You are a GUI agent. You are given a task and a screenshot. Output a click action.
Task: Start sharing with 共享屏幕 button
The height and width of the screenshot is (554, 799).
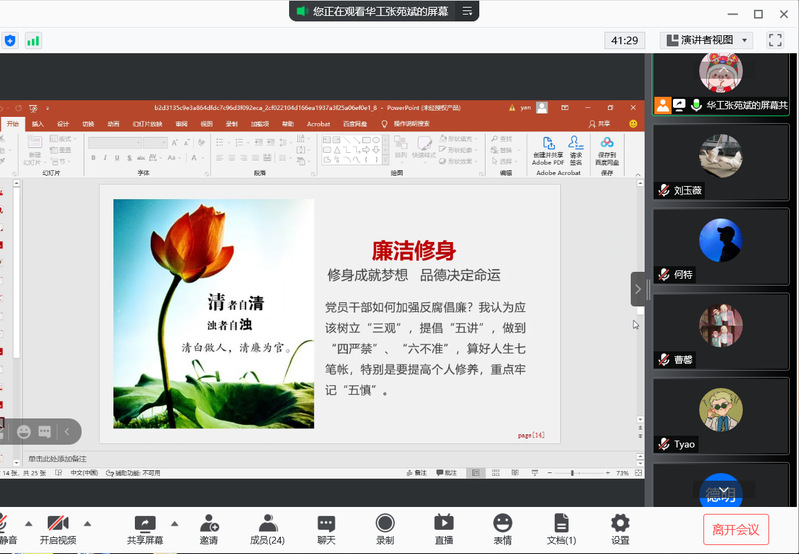click(x=145, y=530)
